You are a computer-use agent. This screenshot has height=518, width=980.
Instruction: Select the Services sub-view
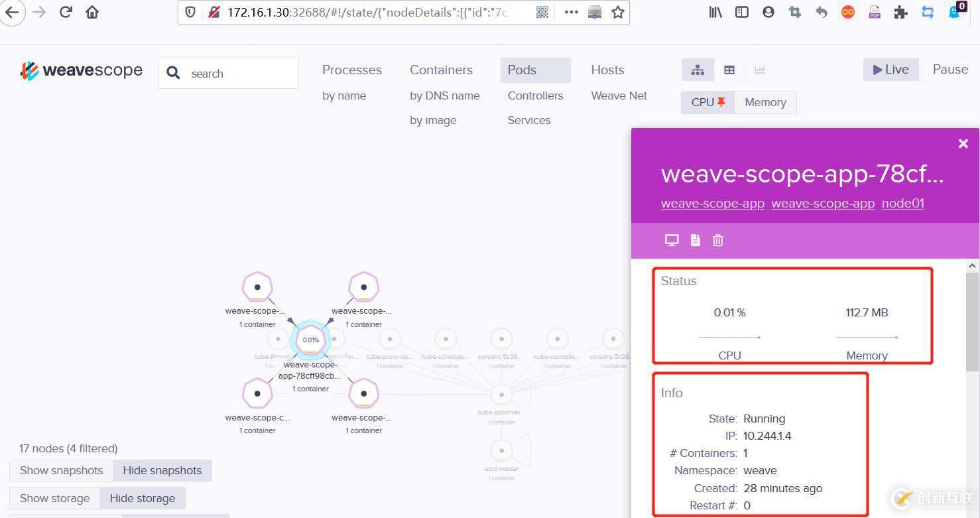pyautogui.click(x=529, y=120)
